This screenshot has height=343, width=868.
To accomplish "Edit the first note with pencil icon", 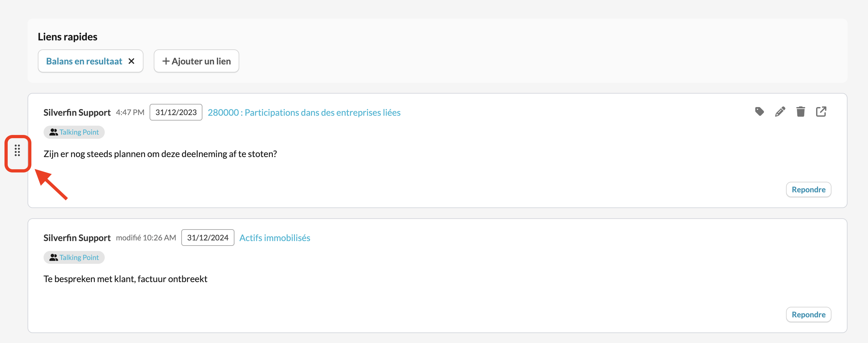I will coord(780,112).
